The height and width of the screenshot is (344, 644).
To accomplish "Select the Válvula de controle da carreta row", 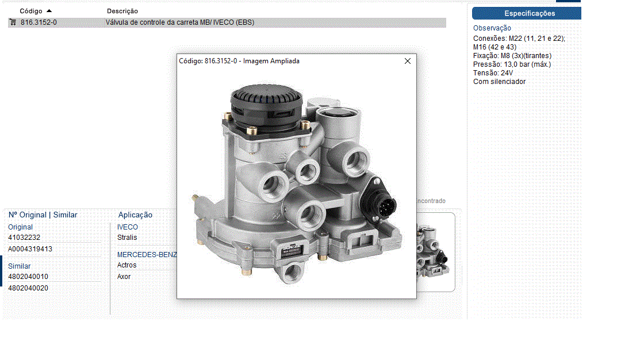I will tap(179, 22).
